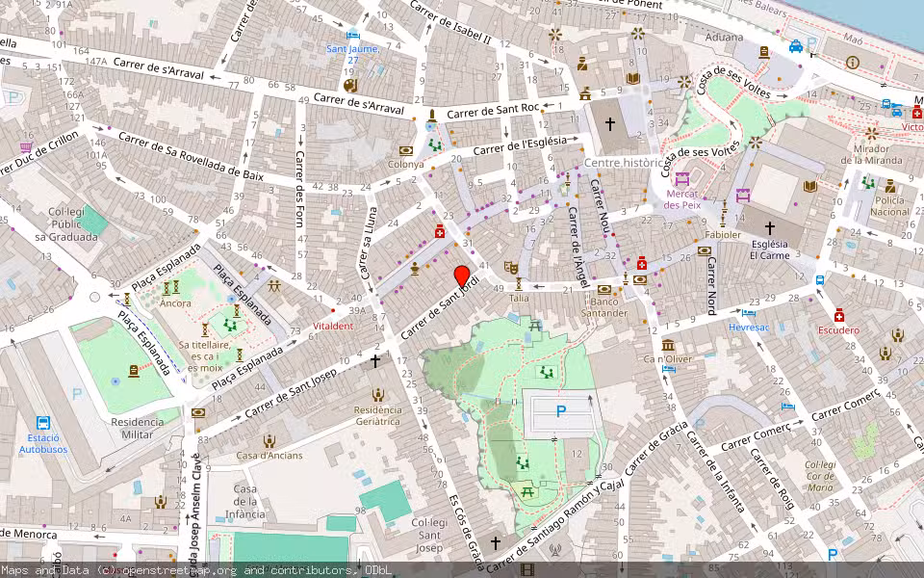Click the 'Carrer de Roig' label
This screenshot has width=924, height=578.
click(x=772, y=479)
